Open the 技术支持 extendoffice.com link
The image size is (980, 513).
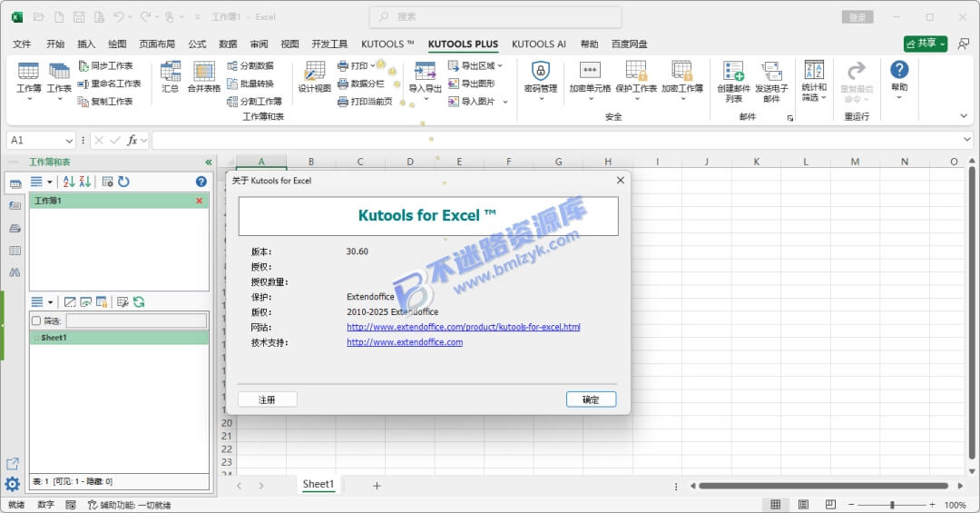coord(405,342)
